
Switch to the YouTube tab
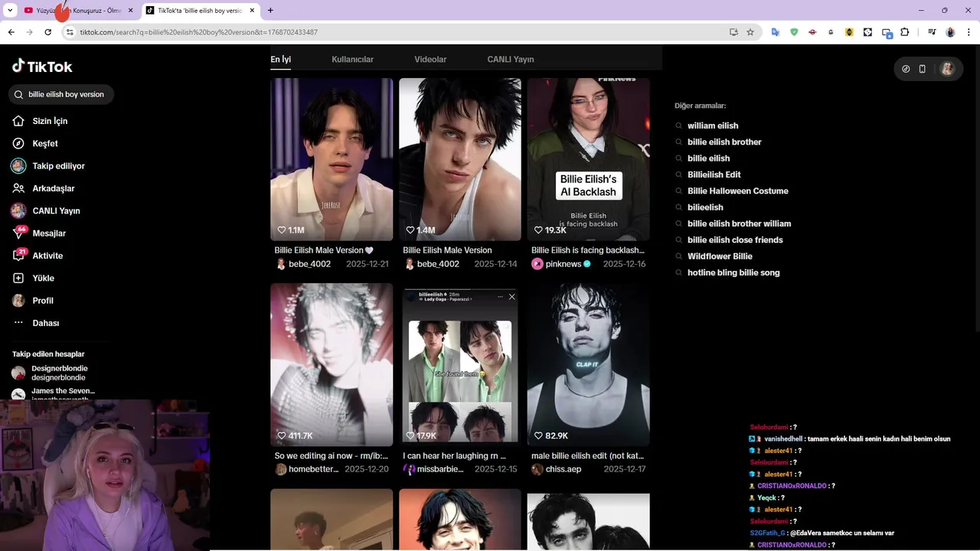pyautogui.click(x=78, y=11)
